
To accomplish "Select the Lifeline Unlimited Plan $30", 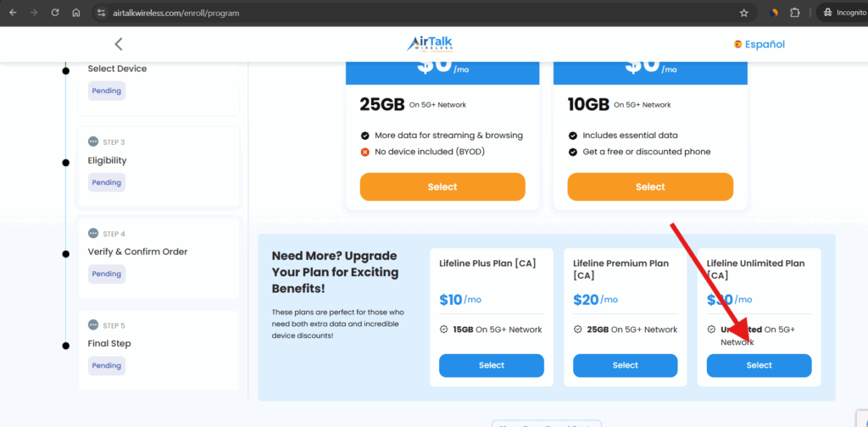I will point(759,366).
